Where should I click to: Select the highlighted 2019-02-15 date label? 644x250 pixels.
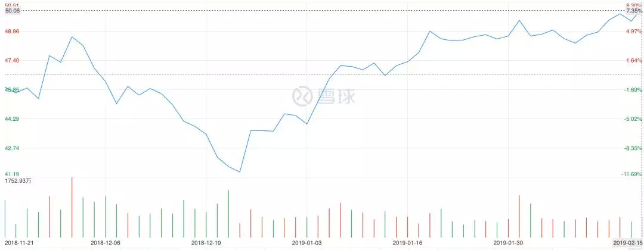628,243
